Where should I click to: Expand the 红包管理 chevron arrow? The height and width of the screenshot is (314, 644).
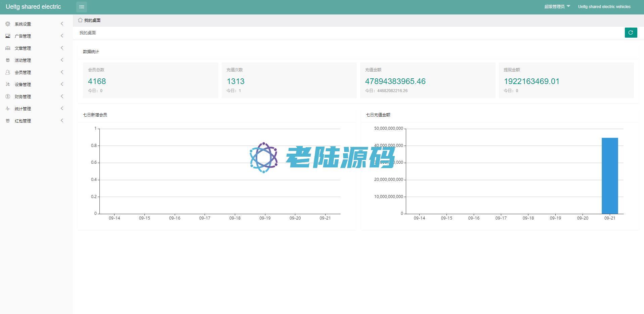[x=62, y=120]
